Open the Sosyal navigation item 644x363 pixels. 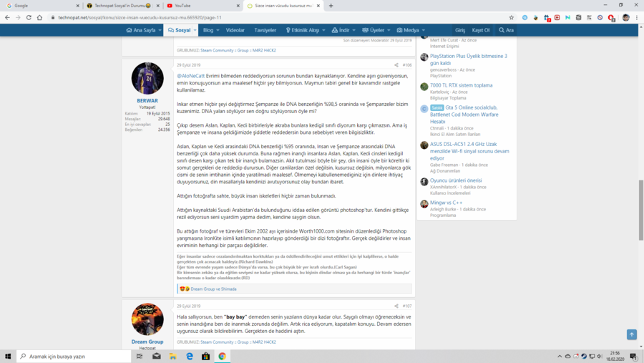coord(180,30)
